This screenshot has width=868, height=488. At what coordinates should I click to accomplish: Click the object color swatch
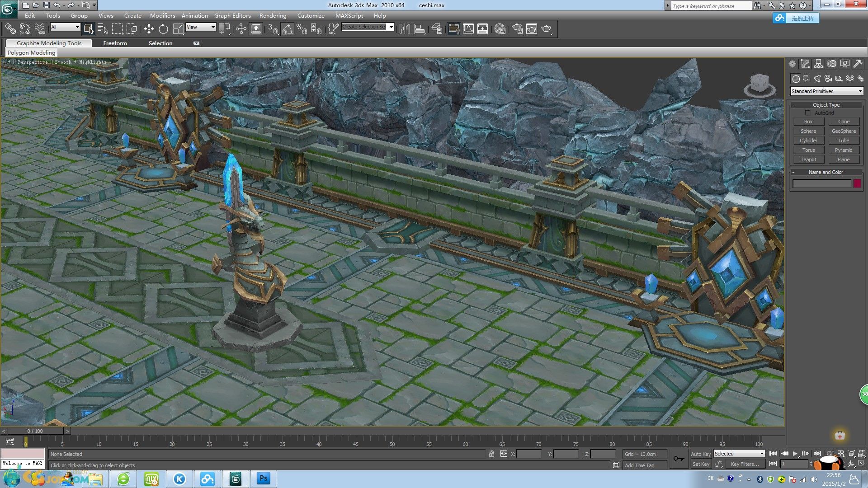857,183
